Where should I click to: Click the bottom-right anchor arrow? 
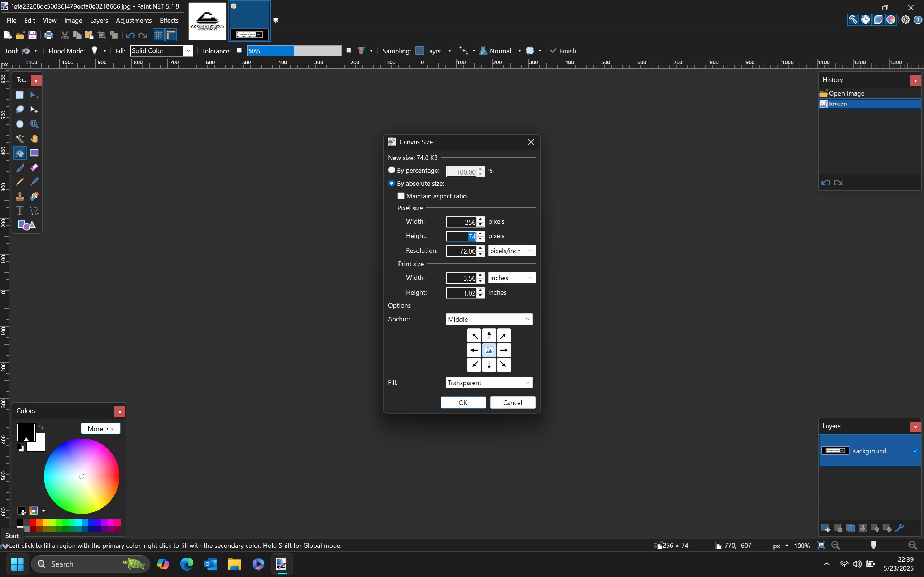coord(504,365)
